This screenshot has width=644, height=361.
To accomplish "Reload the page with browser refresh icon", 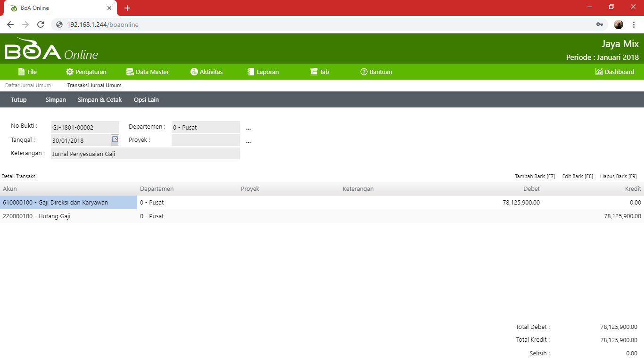I will point(41,25).
